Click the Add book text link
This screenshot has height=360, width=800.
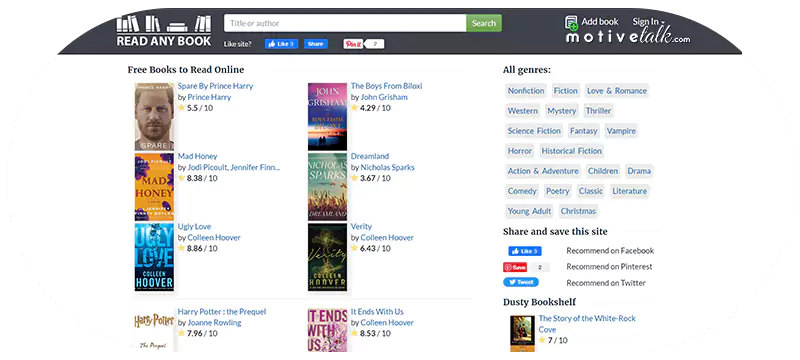click(x=600, y=21)
